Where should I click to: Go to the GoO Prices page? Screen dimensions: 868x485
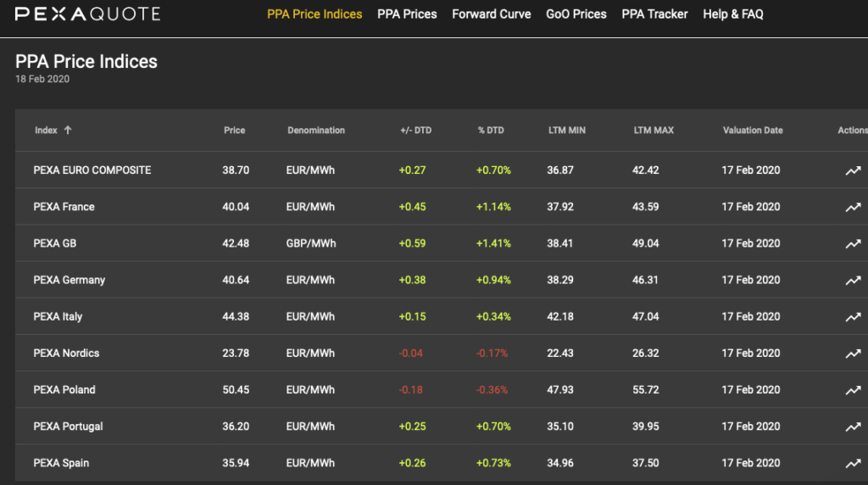(576, 14)
